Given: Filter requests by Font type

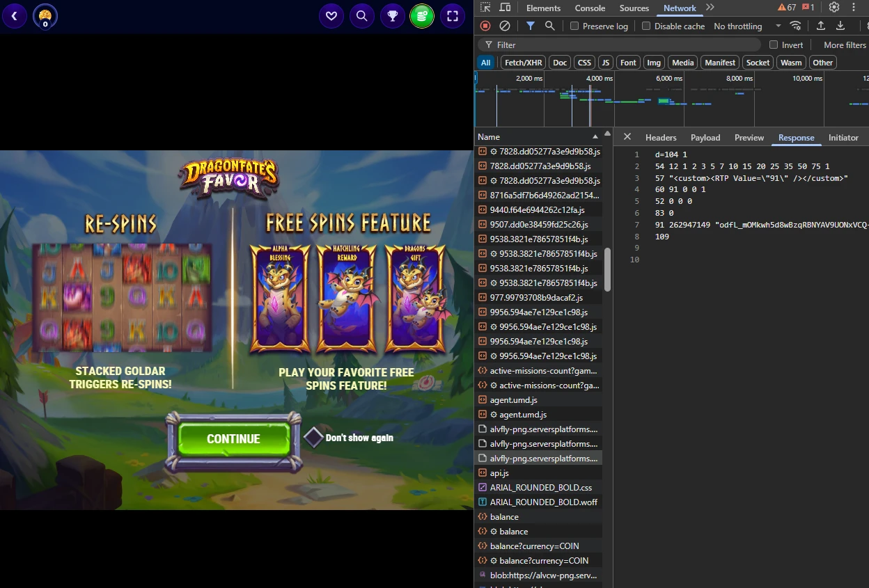Looking at the screenshot, I should coord(628,63).
